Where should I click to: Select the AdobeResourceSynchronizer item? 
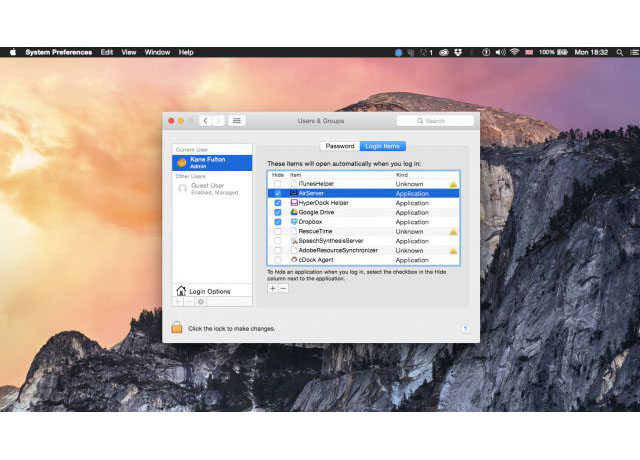[338, 250]
